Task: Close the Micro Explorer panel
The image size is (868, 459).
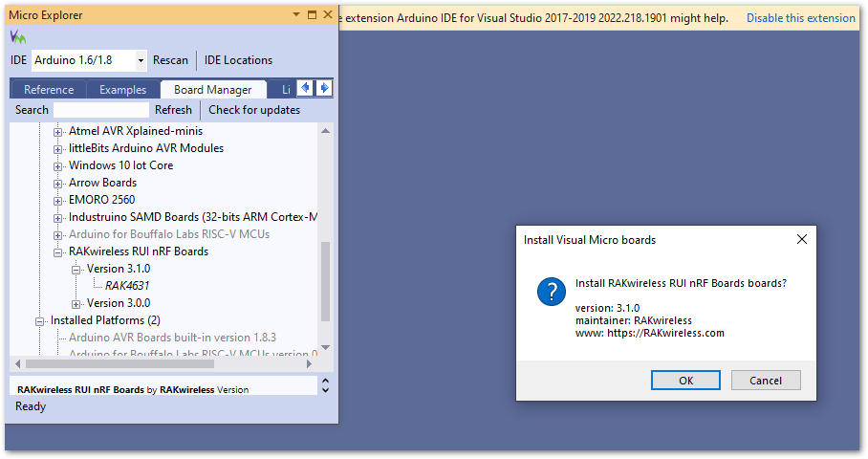Action: click(x=328, y=14)
